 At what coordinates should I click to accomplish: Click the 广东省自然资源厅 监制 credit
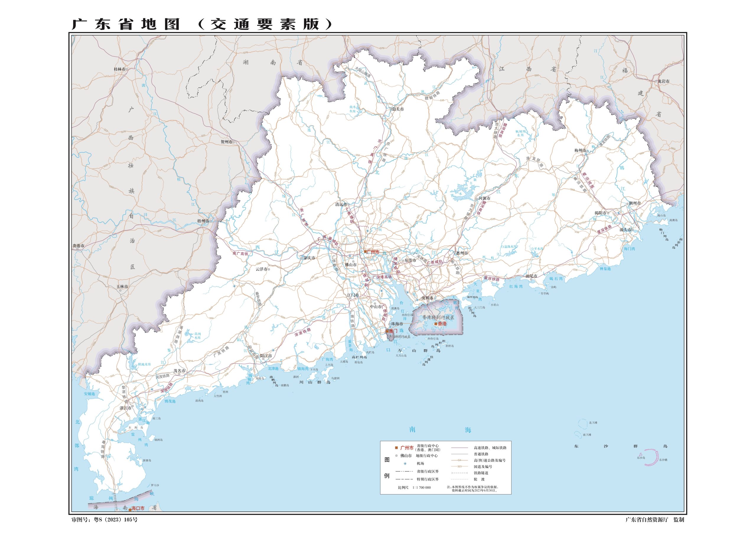[655, 520]
